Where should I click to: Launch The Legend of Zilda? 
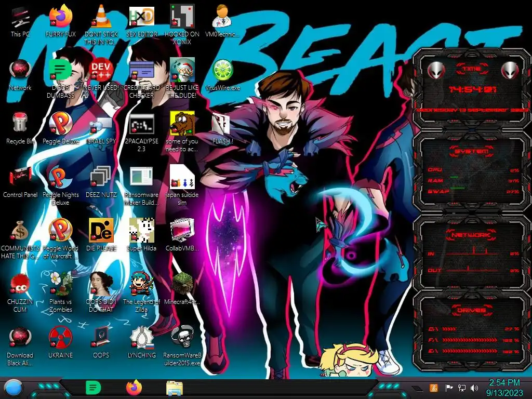point(141,292)
